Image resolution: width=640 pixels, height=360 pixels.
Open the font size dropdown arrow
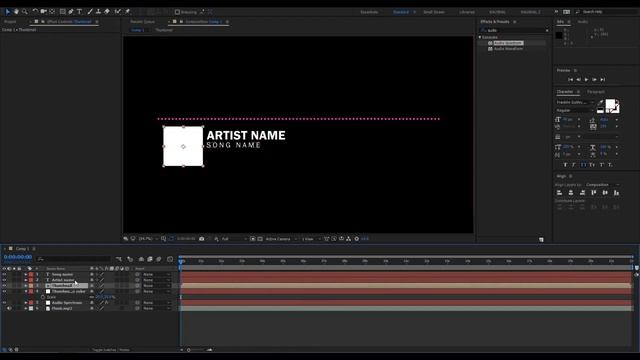click(x=579, y=120)
